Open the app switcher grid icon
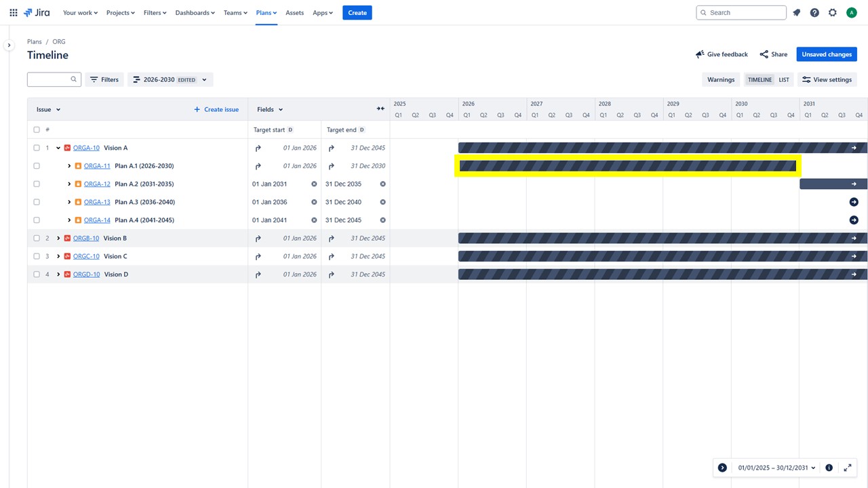This screenshot has width=868, height=488. coord(14,12)
